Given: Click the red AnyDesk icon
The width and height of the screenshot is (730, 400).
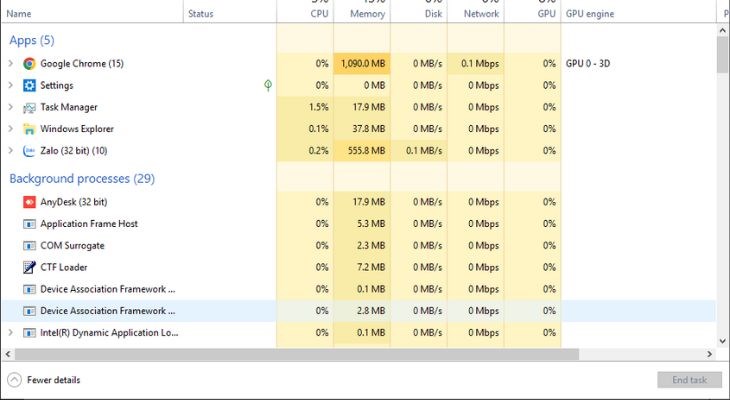Looking at the screenshot, I should coord(29,202).
